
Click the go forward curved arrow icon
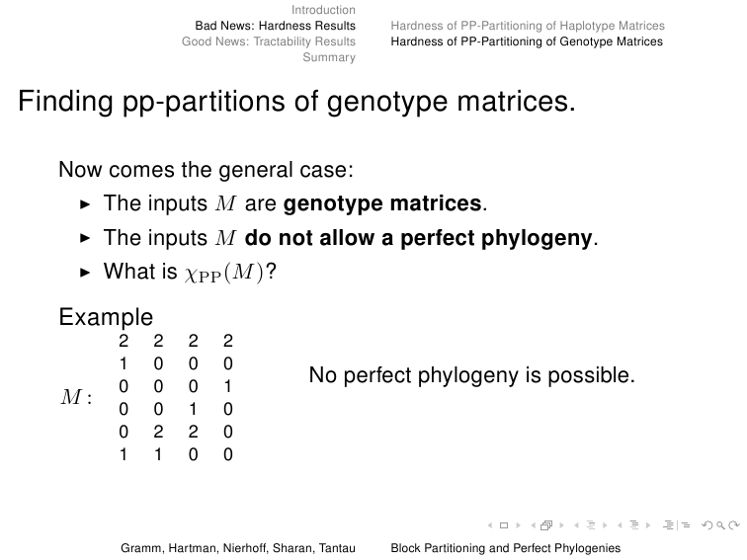pyautogui.click(x=734, y=525)
